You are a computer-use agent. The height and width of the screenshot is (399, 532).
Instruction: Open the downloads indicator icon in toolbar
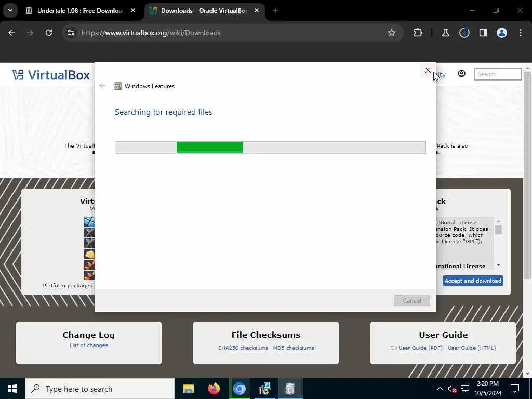coord(464,33)
